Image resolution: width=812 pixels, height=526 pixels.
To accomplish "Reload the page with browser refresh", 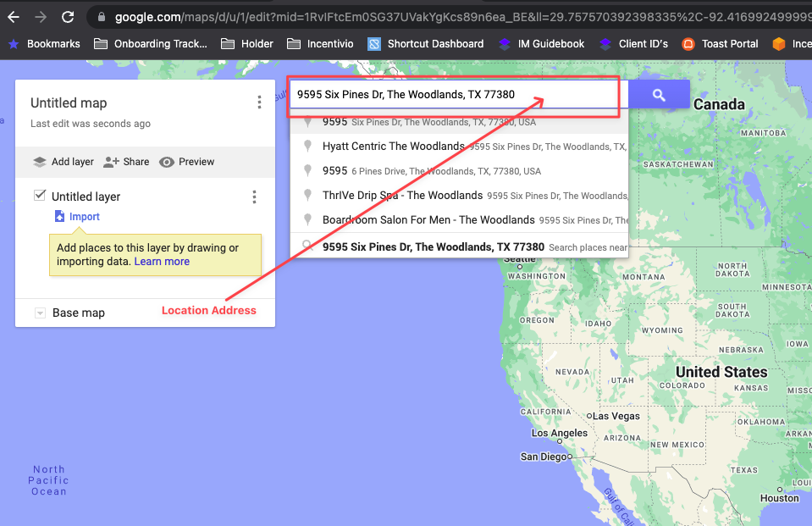I will 68,17.
